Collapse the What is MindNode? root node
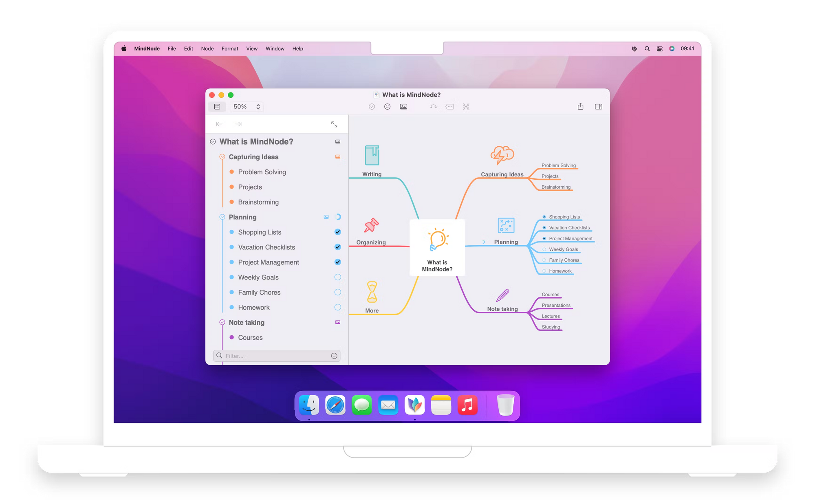 click(x=213, y=142)
